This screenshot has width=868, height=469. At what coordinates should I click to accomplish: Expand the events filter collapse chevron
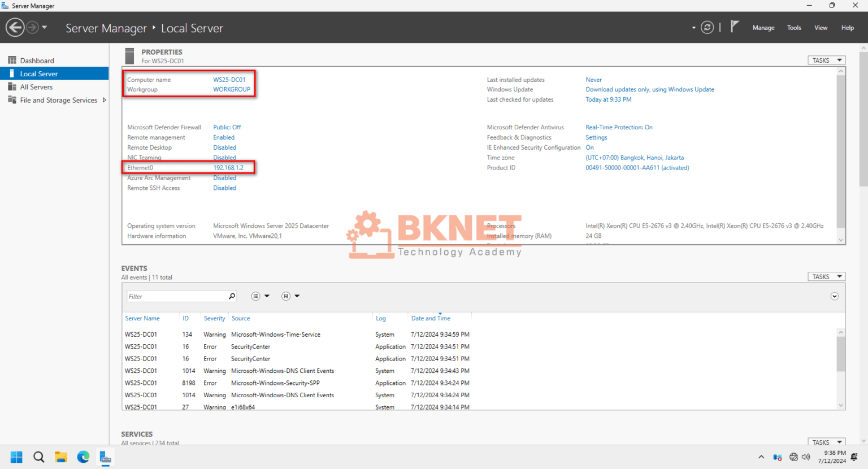pyautogui.click(x=835, y=296)
